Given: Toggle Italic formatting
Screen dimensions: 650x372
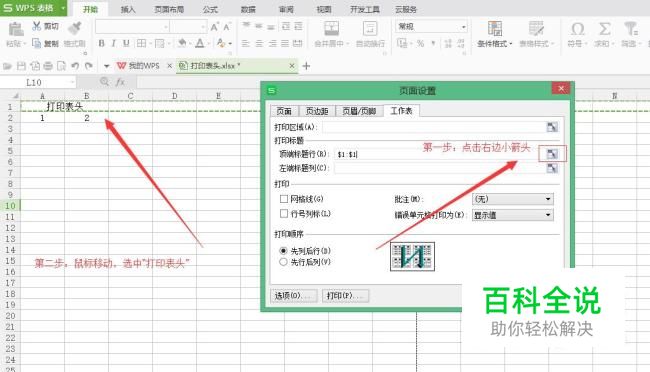Looking at the screenshot, I should (114, 43).
